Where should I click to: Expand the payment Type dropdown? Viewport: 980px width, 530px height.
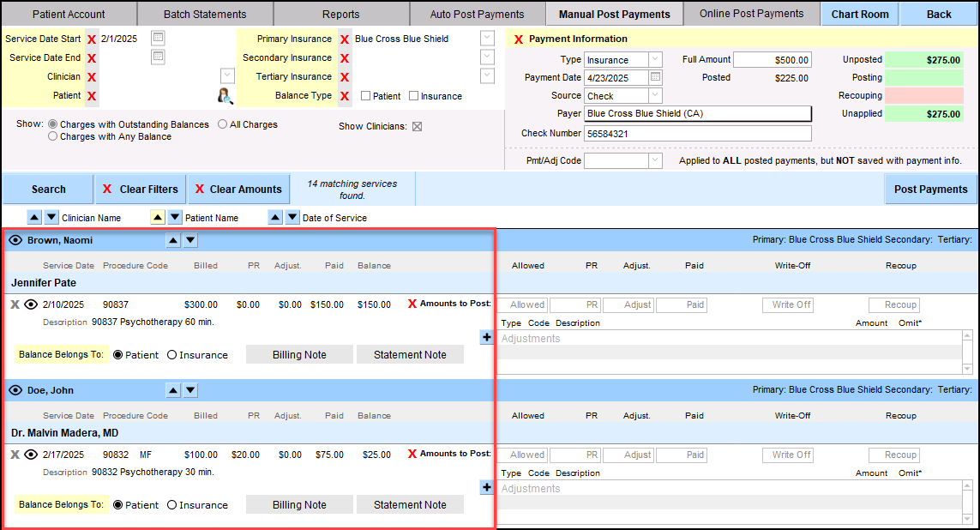coord(655,59)
